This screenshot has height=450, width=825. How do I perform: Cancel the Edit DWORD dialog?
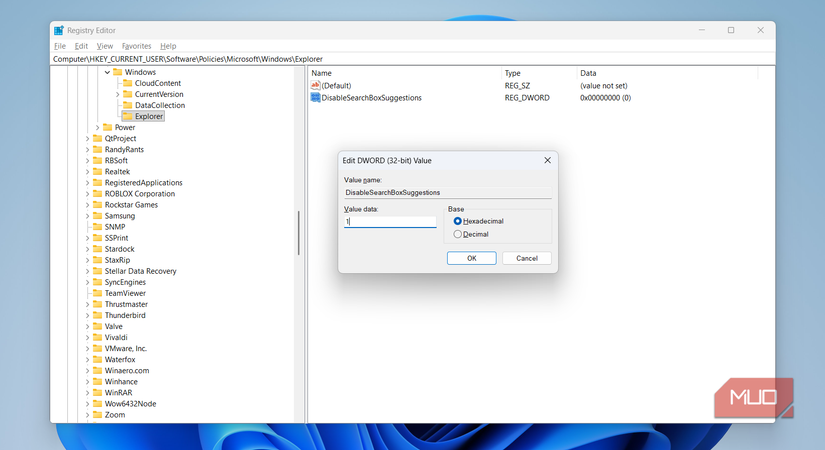point(527,258)
